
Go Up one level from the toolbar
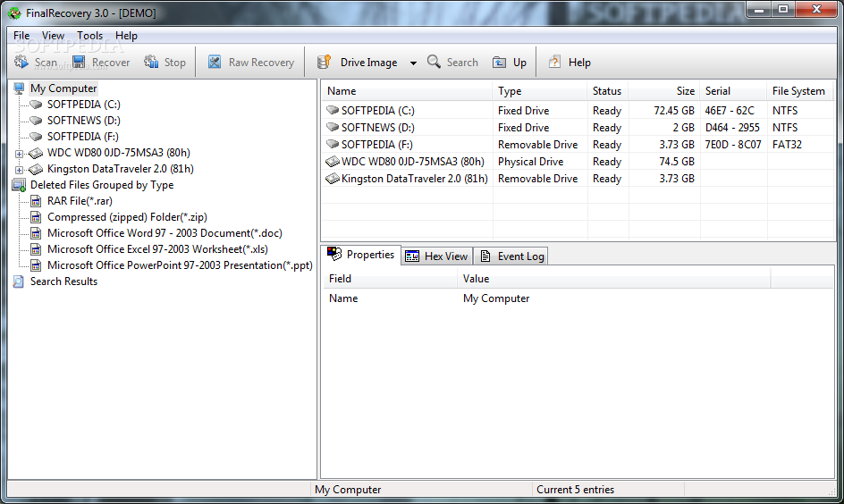[510, 63]
